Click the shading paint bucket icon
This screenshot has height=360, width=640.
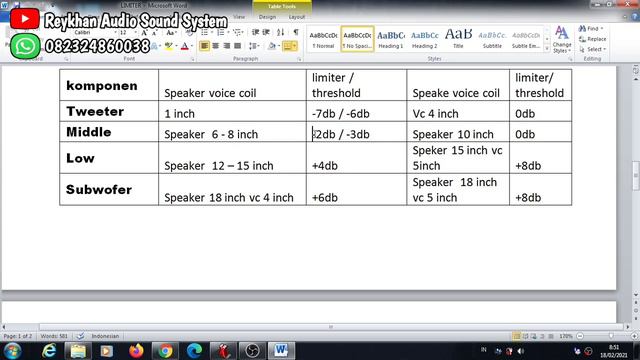[272, 46]
